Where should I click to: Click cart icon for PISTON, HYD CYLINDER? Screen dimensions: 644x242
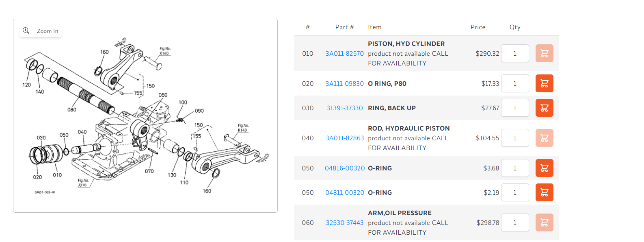(544, 53)
